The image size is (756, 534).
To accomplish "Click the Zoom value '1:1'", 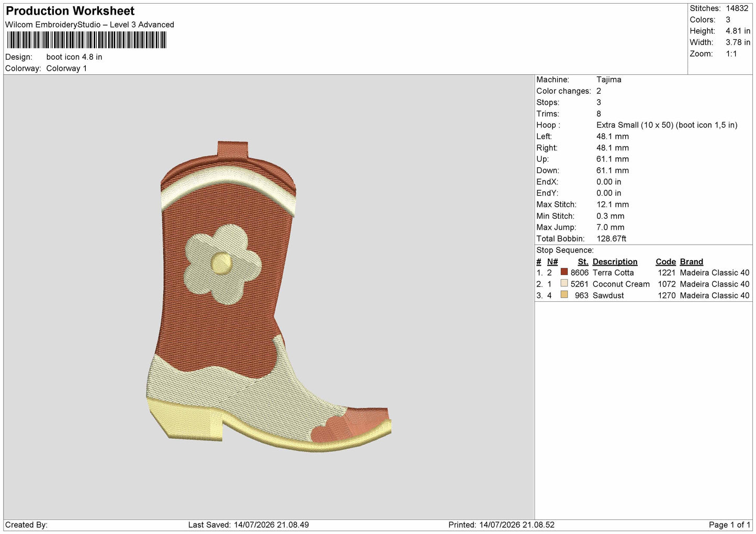I will coord(731,54).
